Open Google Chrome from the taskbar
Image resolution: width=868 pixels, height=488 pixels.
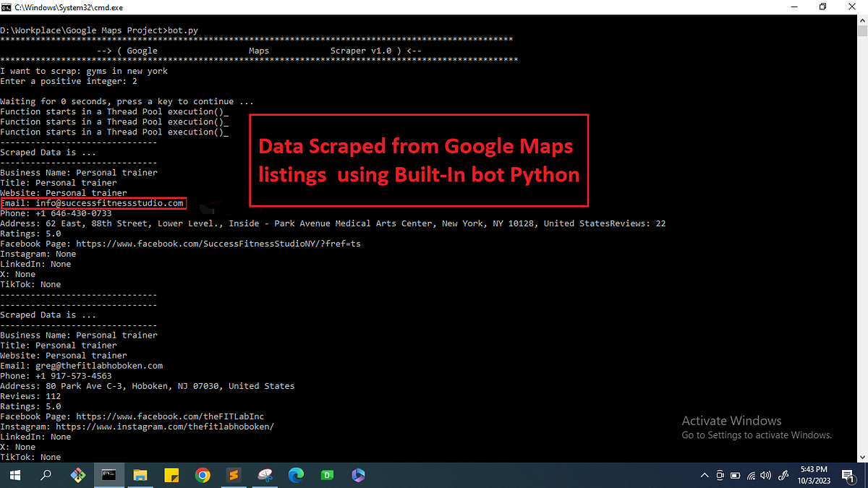[203, 475]
